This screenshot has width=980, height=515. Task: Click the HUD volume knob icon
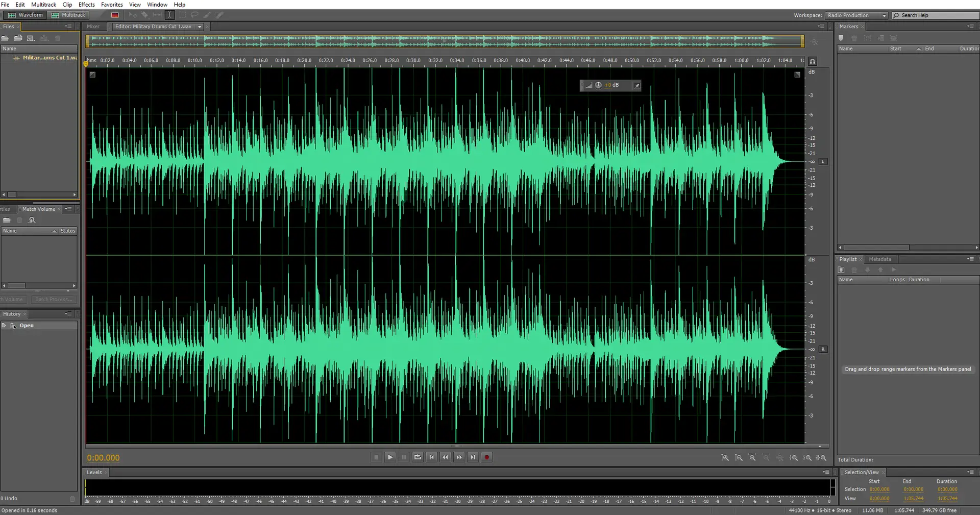[x=598, y=85]
